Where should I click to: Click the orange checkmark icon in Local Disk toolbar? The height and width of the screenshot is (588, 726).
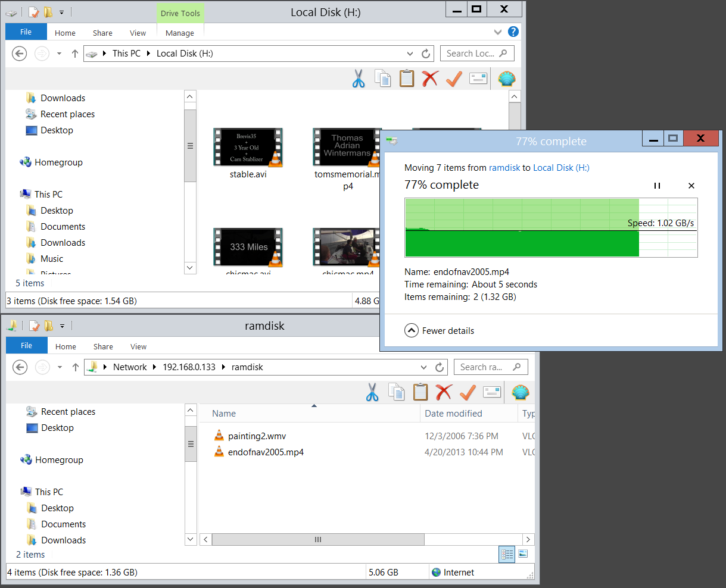click(x=453, y=78)
